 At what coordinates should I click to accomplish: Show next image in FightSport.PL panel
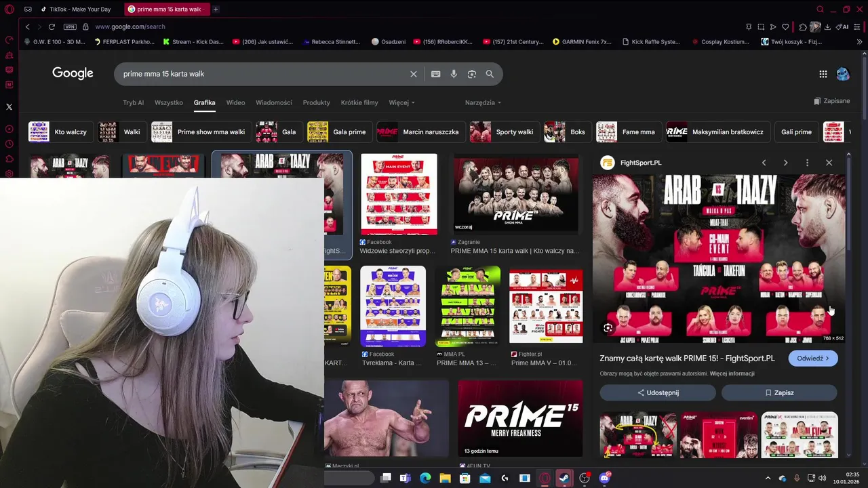[x=785, y=163]
